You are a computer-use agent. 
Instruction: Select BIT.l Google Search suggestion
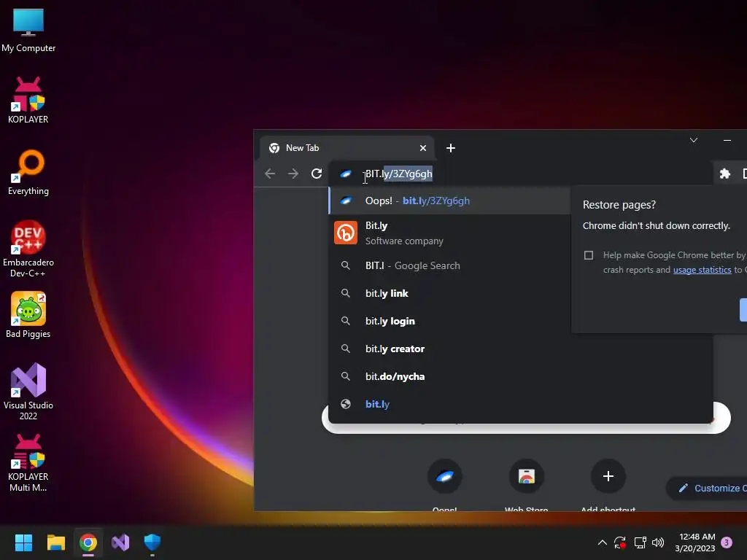449,265
